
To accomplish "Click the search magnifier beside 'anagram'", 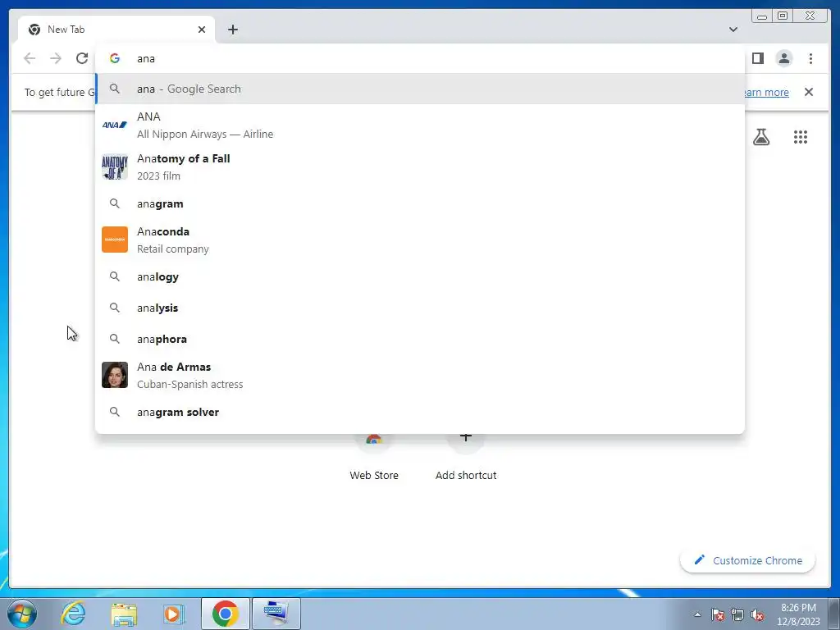I will (x=115, y=203).
